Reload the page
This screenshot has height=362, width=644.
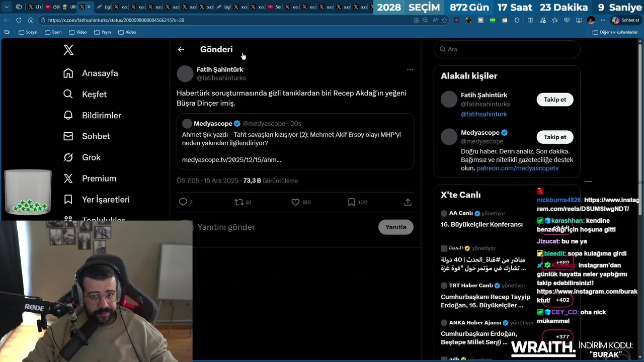point(19,20)
